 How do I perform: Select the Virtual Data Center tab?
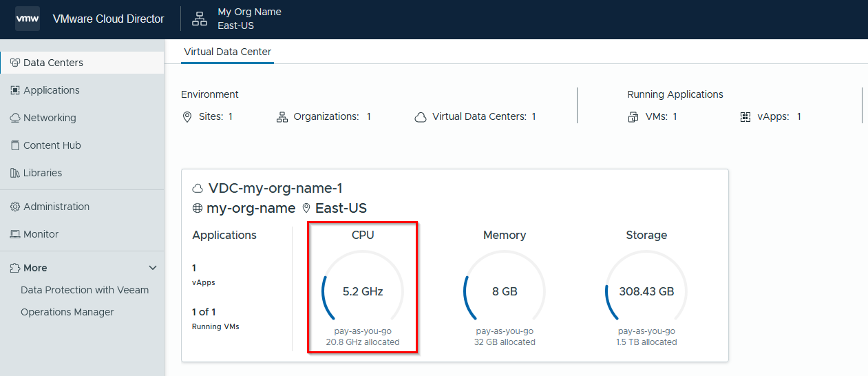tap(228, 52)
